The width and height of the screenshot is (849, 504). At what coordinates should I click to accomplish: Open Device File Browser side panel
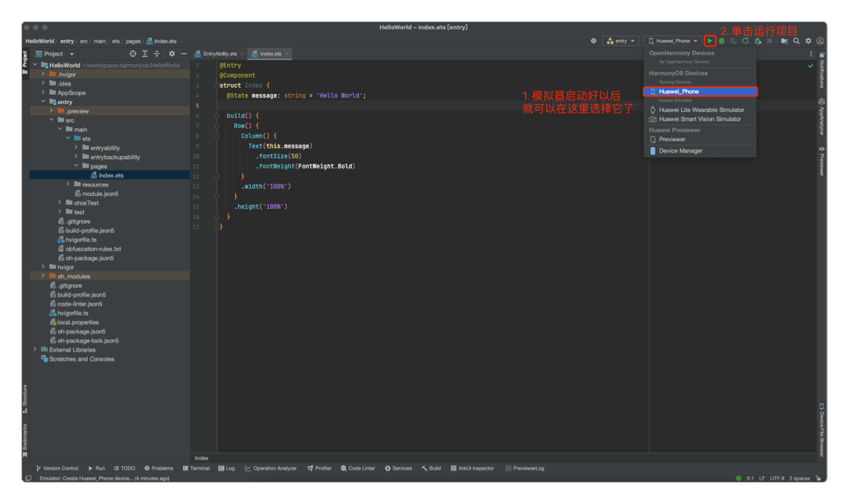tap(821, 431)
